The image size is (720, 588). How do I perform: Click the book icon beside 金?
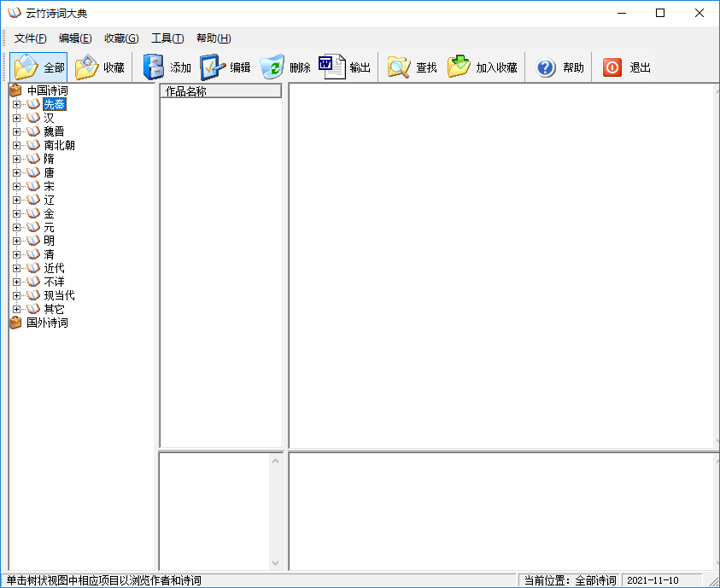(33, 213)
